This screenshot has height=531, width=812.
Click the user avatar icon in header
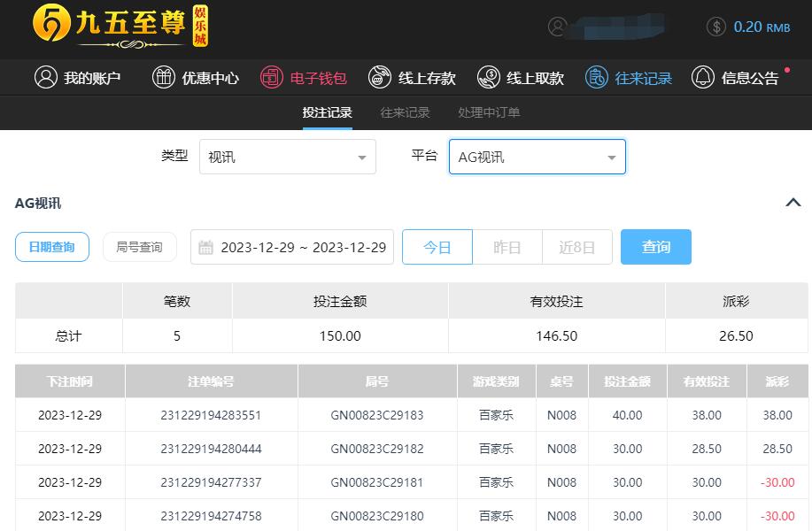pos(557,27)
